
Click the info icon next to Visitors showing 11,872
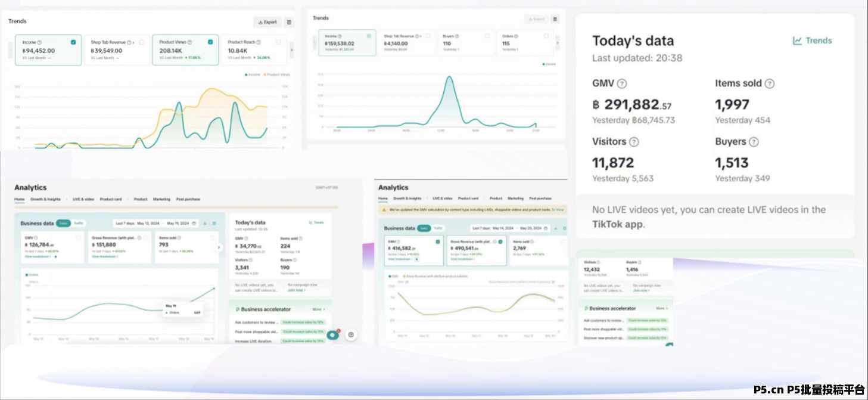pos(634,142)
